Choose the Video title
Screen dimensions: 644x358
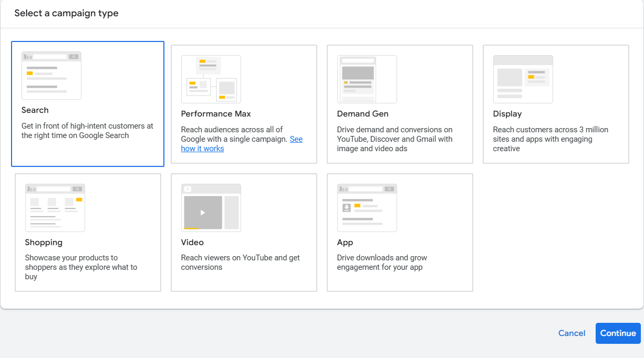point(192,243)
